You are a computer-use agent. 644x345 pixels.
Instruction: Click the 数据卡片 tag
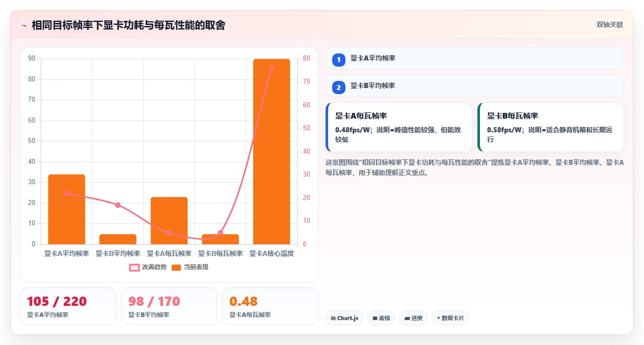[450, 318]
